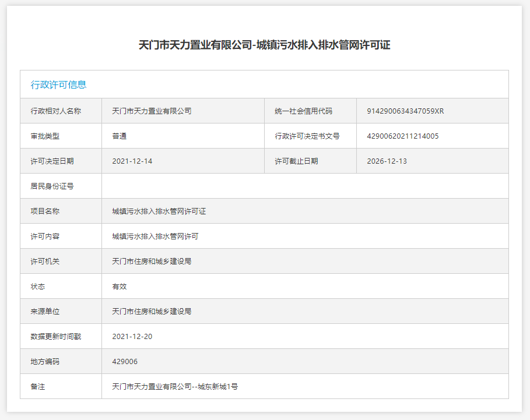Click the credit code 9142900634347059XR
530x420 pixels.
(405, 111)
